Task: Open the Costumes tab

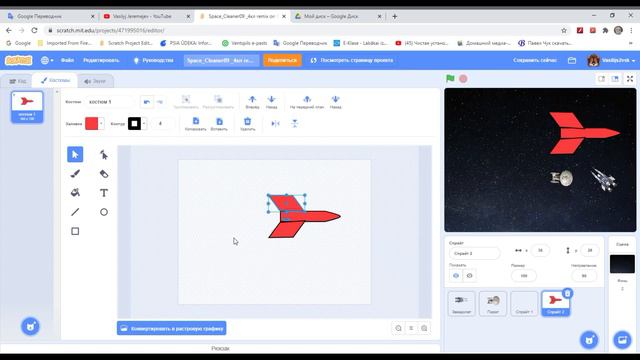Action: [55, 80]
